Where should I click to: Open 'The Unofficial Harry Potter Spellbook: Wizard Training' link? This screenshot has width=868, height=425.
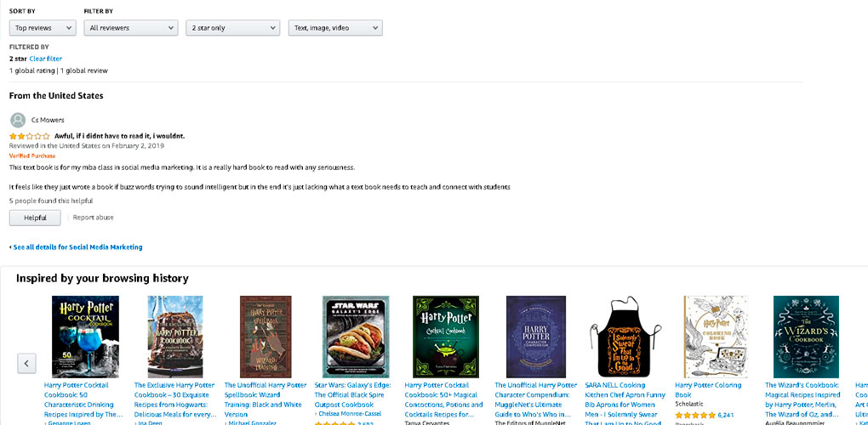coord(266,399)
